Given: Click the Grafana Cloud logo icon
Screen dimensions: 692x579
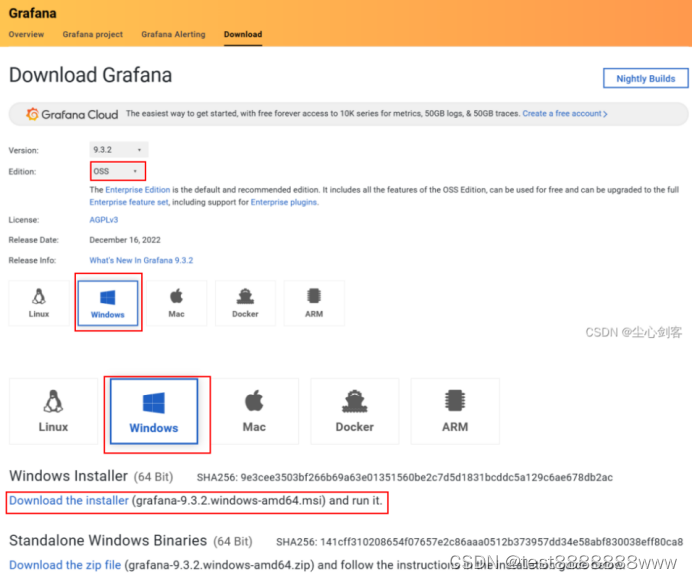Looking at the screenshot, I should (x=32, y=114).
